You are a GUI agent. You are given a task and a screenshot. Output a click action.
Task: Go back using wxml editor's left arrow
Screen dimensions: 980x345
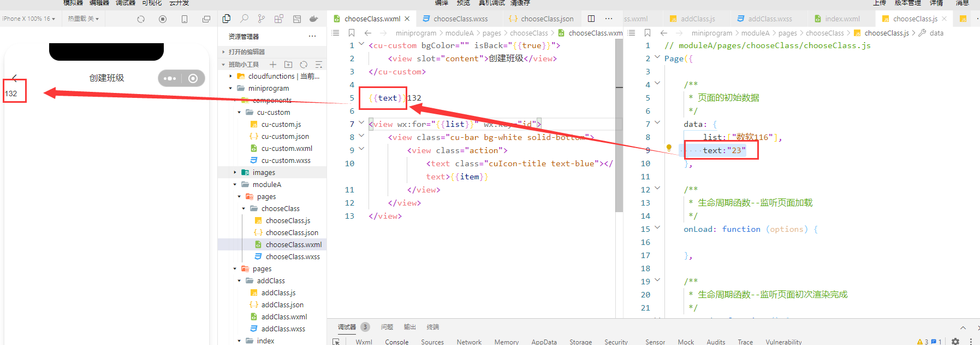pyautogui.click(x=368, y=33)
